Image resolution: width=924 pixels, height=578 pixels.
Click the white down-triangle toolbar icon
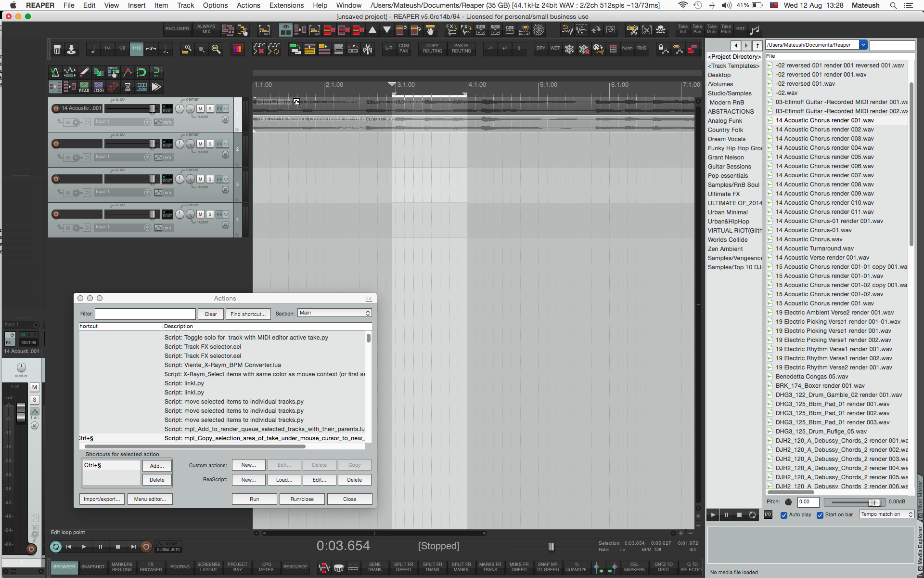[387, 30]
